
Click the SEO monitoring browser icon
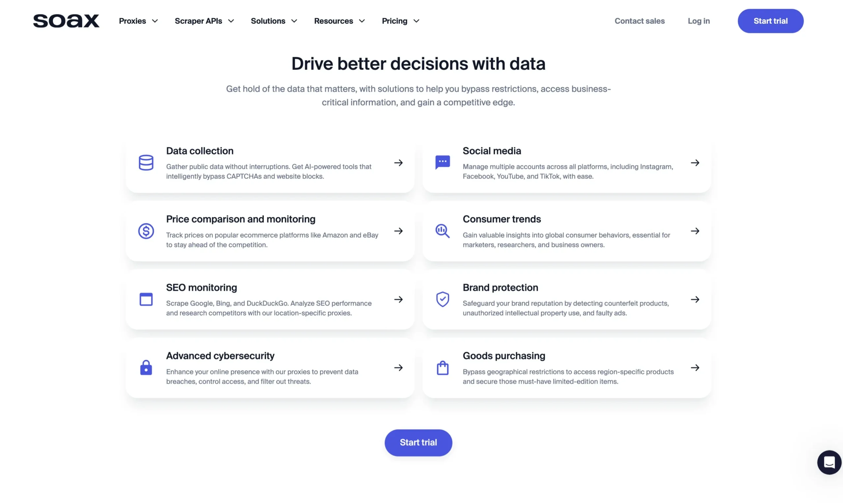tap(146, 299)
